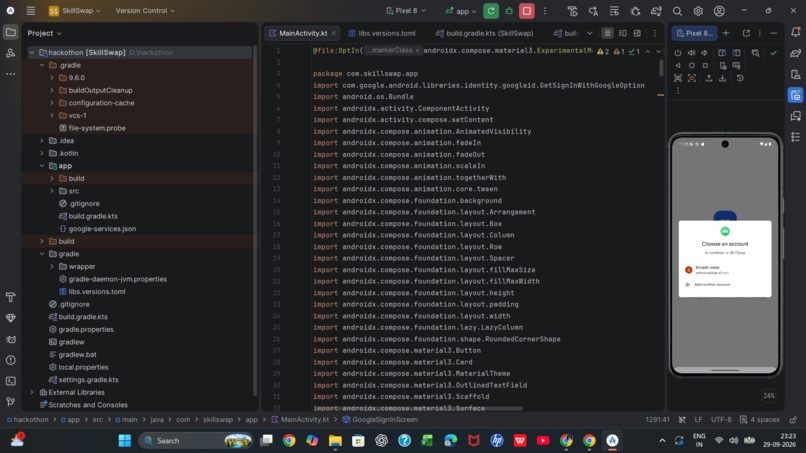Viewport: 806px width, 453px height.
Task: Click LF line separator in status bar
Action: [x=698, y=420]
